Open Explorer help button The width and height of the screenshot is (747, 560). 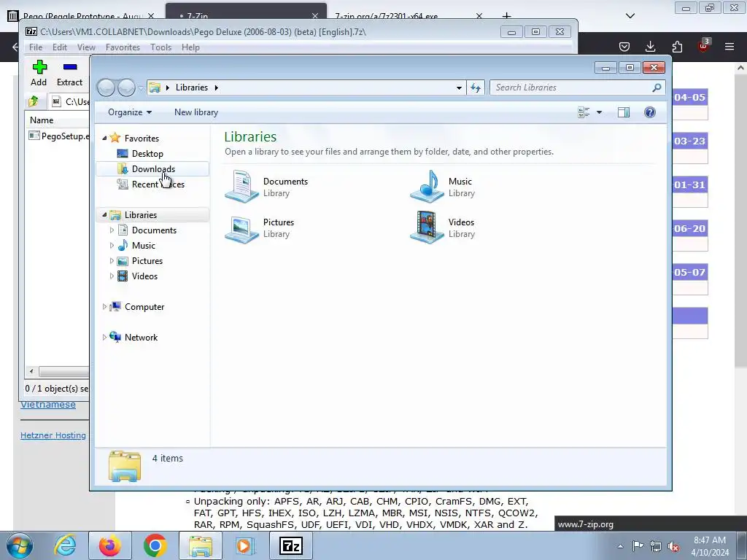click(650, 112)
